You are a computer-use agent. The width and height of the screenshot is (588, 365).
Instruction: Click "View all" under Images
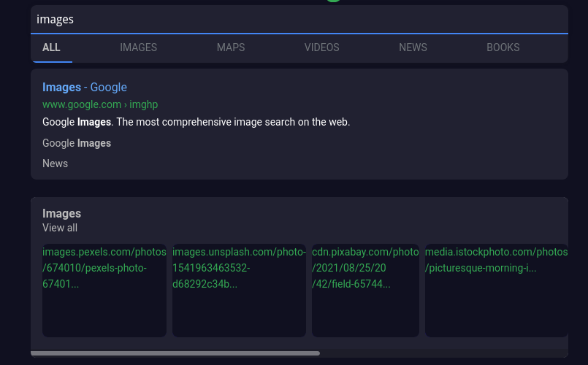coord(60,228)
